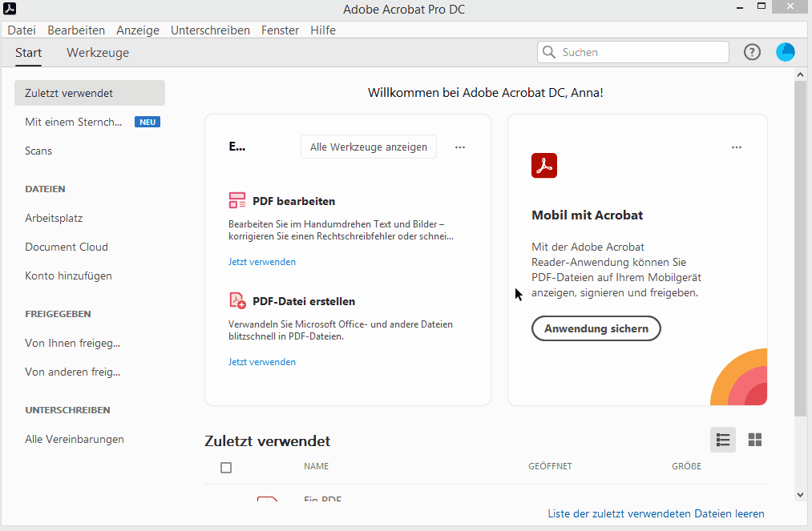The image size is (812, 531).
Task: Click the PDF-Datei erstellen heading
Action: [304, 301]
